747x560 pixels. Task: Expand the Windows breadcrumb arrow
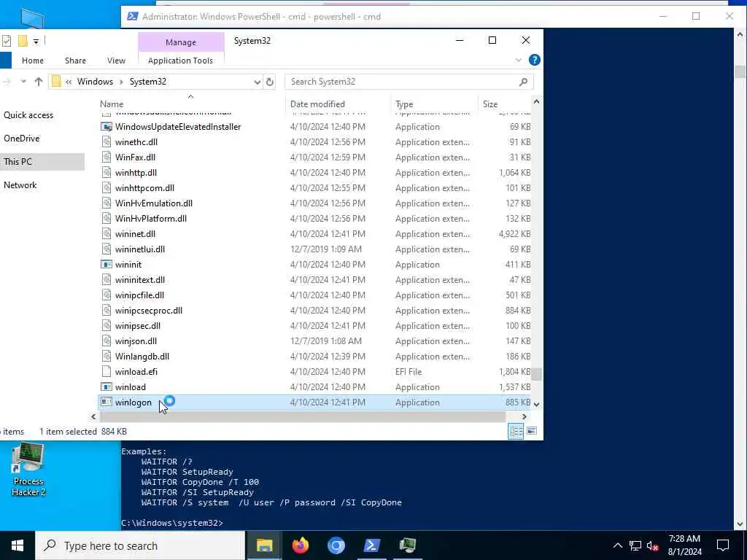(122, 82)
